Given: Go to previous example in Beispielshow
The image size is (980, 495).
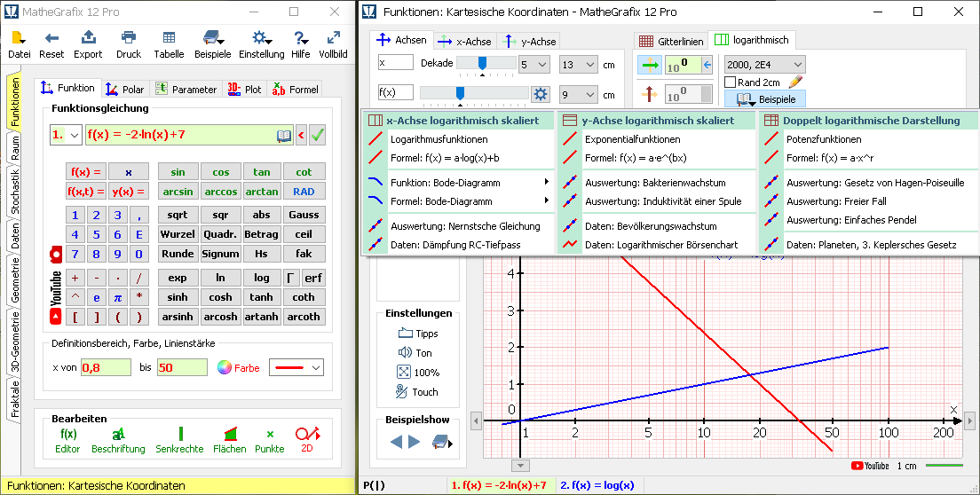Looking at the screenshot, I should pos(396,442).
